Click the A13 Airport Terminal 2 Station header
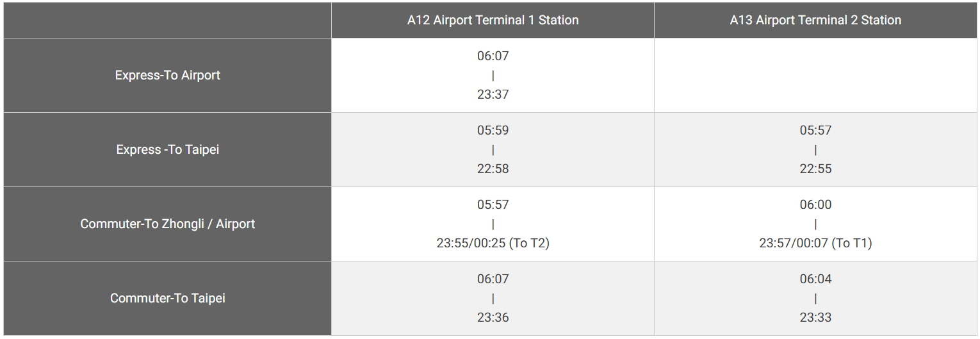 (x=815, y=20)
